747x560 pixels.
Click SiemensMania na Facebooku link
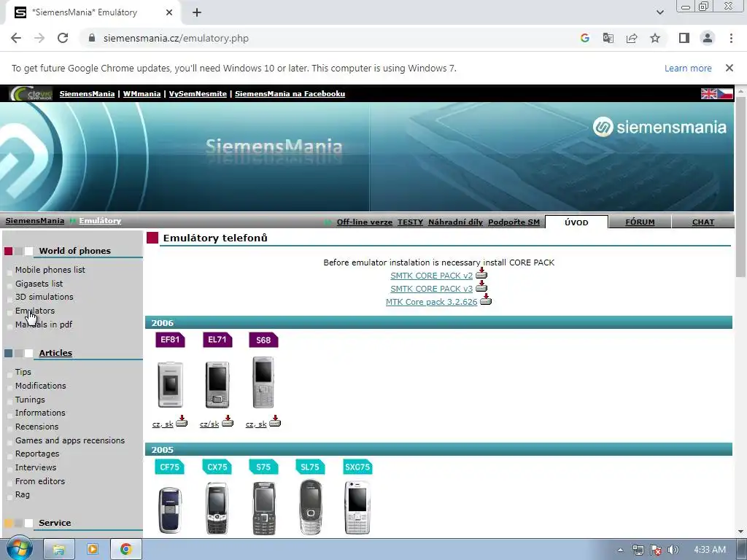point(290,94)
